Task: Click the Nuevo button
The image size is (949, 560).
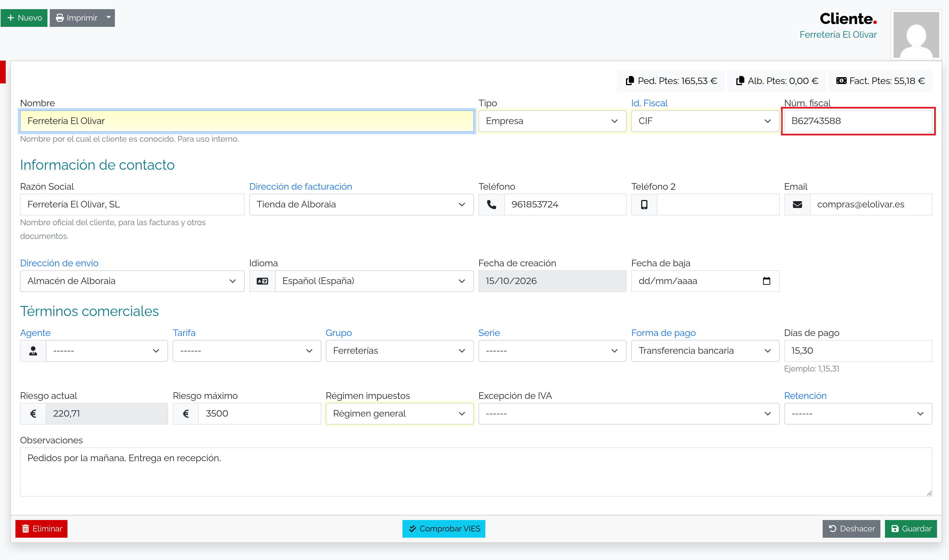Action: click(x=24, y=18)
